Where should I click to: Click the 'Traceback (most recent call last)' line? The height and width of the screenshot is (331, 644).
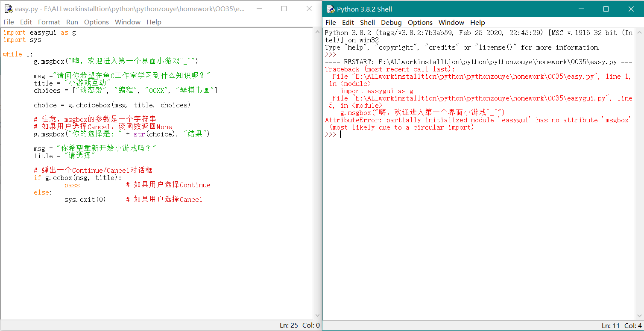[390, 69]
